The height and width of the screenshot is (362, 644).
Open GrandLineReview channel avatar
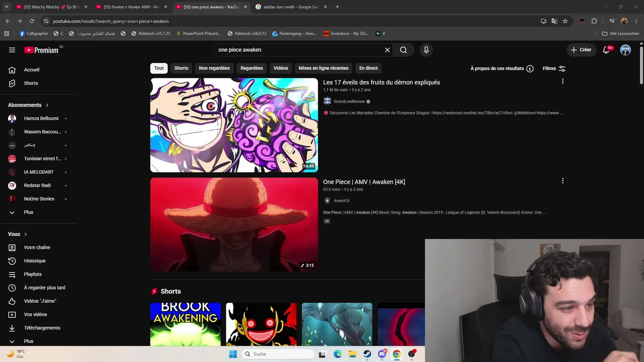(x=327, y=101)
